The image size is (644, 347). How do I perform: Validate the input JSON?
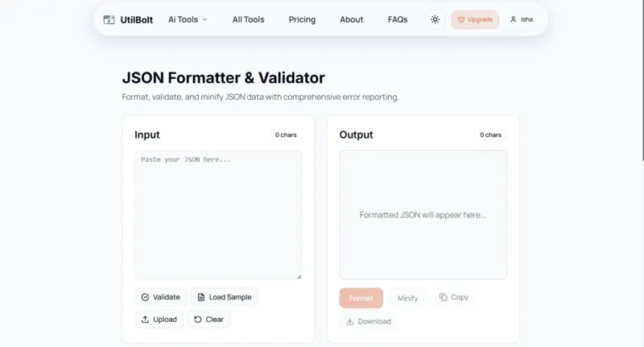[160, 297]
